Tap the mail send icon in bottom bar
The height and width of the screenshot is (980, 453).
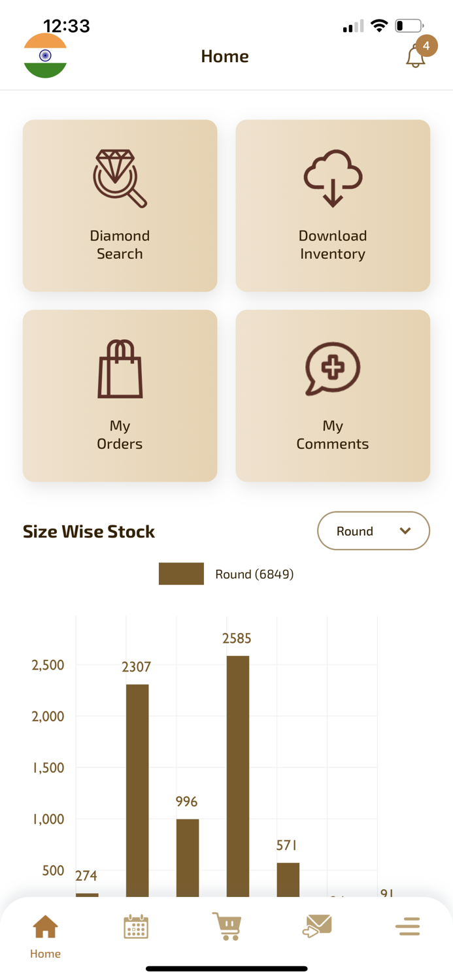coord(317,926)
